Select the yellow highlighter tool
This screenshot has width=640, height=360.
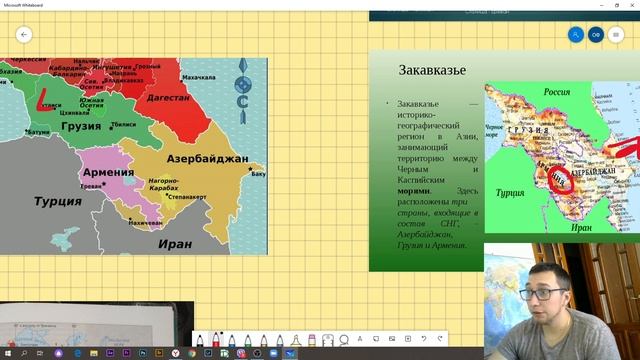click(x=296, y=340)
